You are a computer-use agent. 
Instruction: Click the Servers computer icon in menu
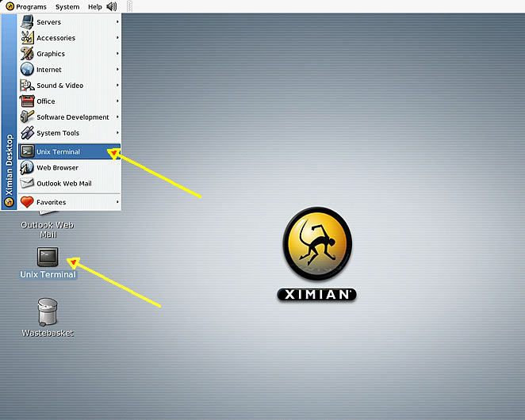[x=27, y=22]
